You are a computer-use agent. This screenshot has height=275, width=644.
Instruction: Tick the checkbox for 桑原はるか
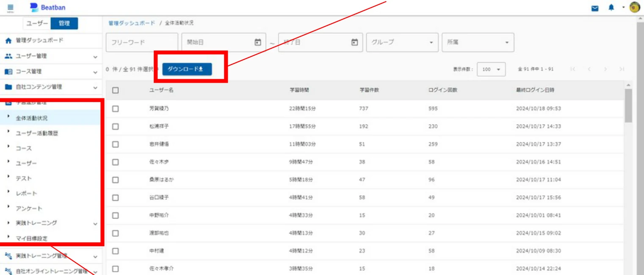[115, 180]
